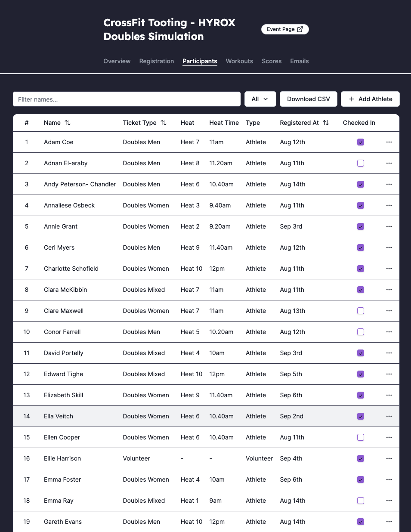Open row actions menu for Adam Coe

tap(389, 142)
